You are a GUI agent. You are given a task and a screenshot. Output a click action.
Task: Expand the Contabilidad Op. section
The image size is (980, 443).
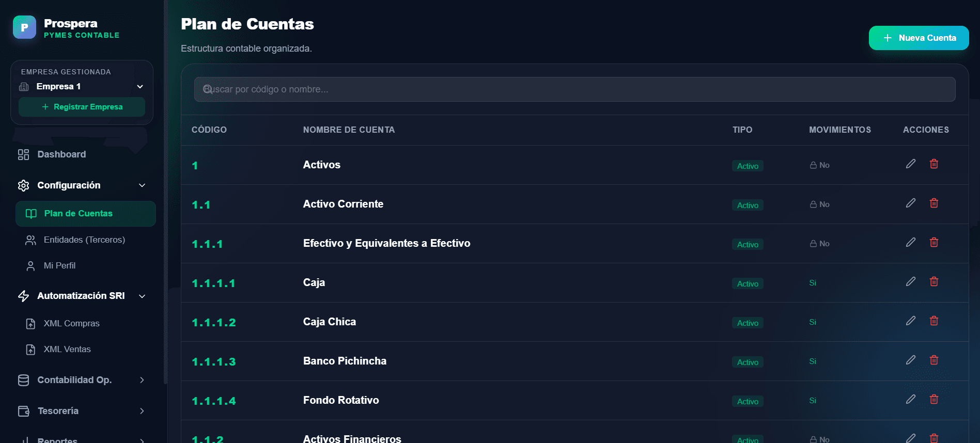coord(82,380)
